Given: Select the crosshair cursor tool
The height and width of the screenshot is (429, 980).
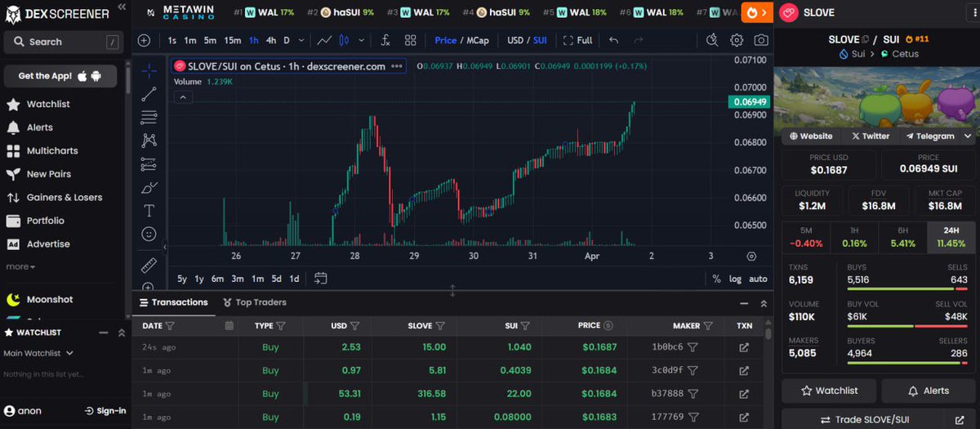Looking at the screenshot, I should pyautogui.click(x=149, y=71).
